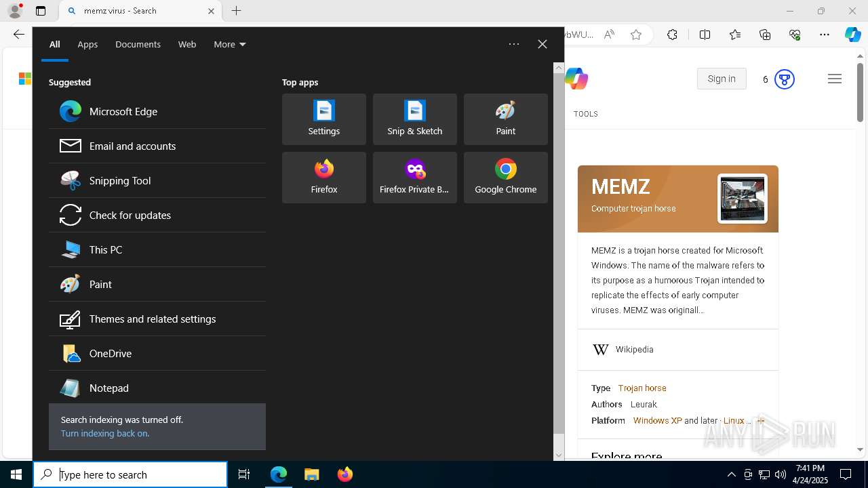Expand the More filter dropdown

coord(230,44)
